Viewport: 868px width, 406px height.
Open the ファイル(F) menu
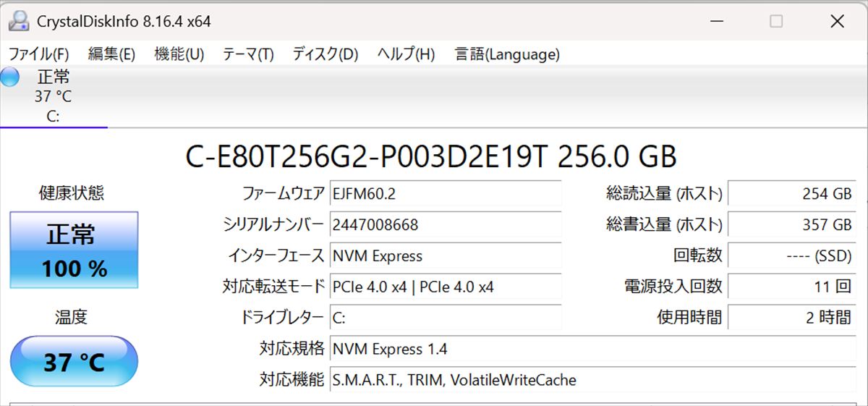[39, 54]
